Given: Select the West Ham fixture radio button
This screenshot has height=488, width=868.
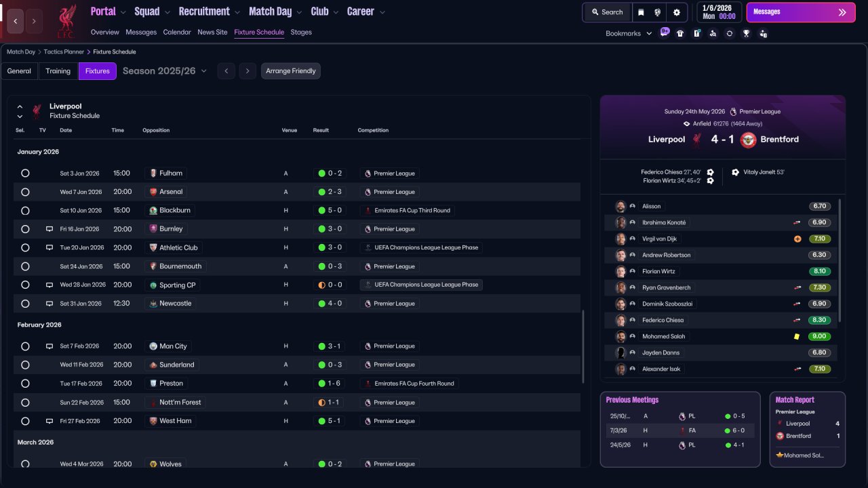Looking at the screenshot, I should 25,421.
